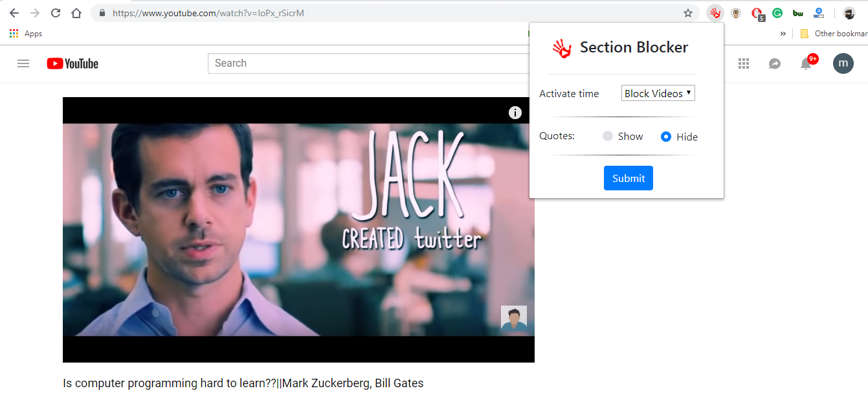Open the Block Videos dropdown
Screen dimensions: 868x393
click(658, 93)
